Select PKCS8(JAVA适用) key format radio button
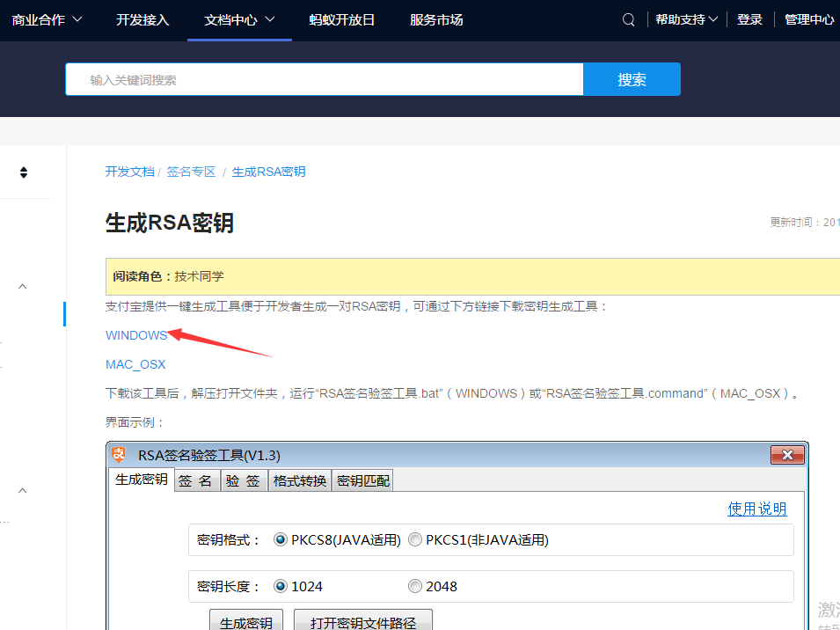840x630 pixels. 281,539
